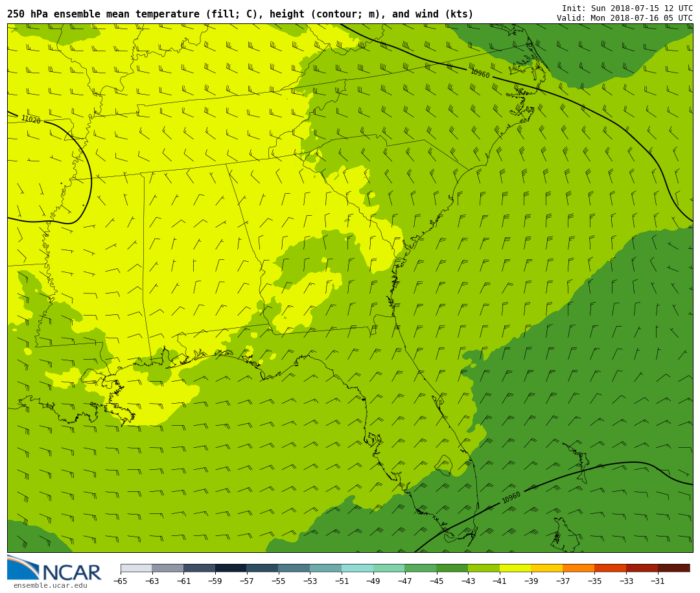
Task: Click the upper 10960 contour label near North Carolina
Action: click(x=480, y=73)
